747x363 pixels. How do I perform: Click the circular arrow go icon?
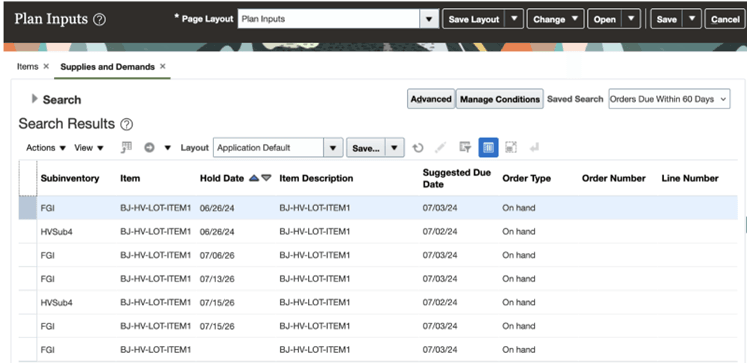150,148
